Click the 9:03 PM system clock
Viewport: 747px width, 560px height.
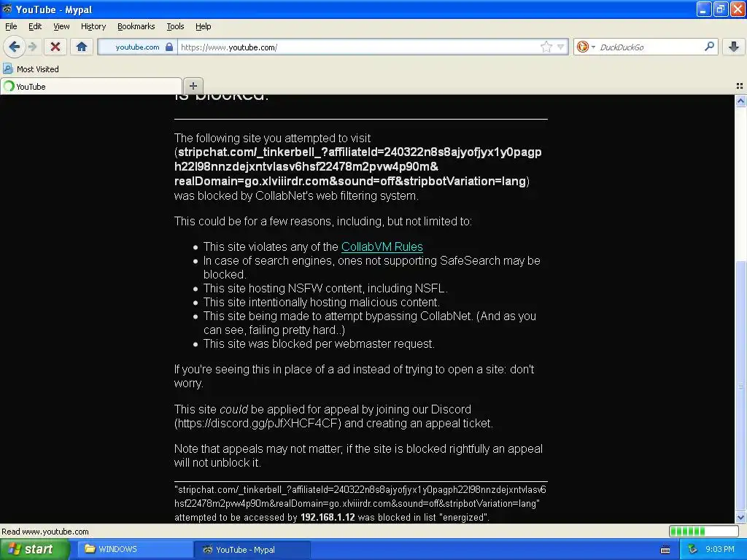pyautogui.click(x=720, y=549)
